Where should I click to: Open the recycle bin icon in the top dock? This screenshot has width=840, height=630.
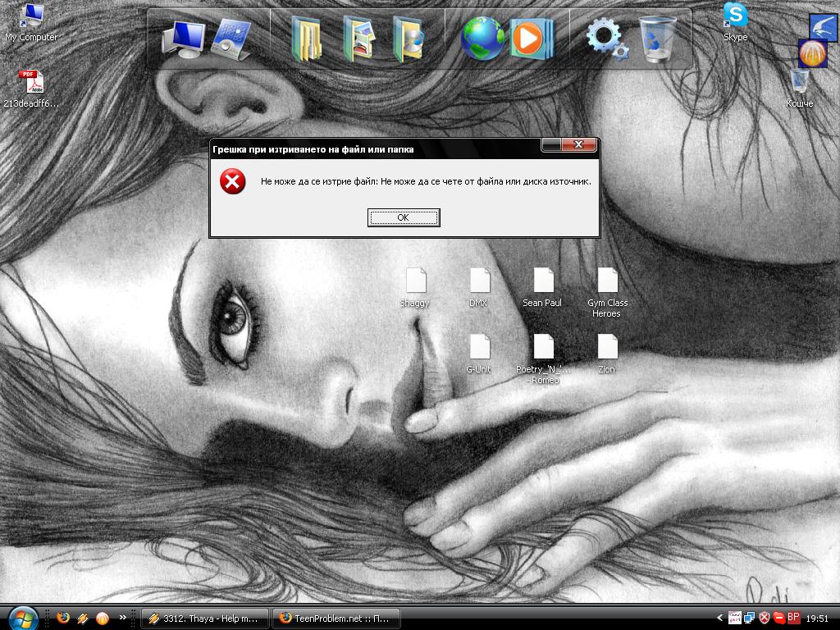657,39
